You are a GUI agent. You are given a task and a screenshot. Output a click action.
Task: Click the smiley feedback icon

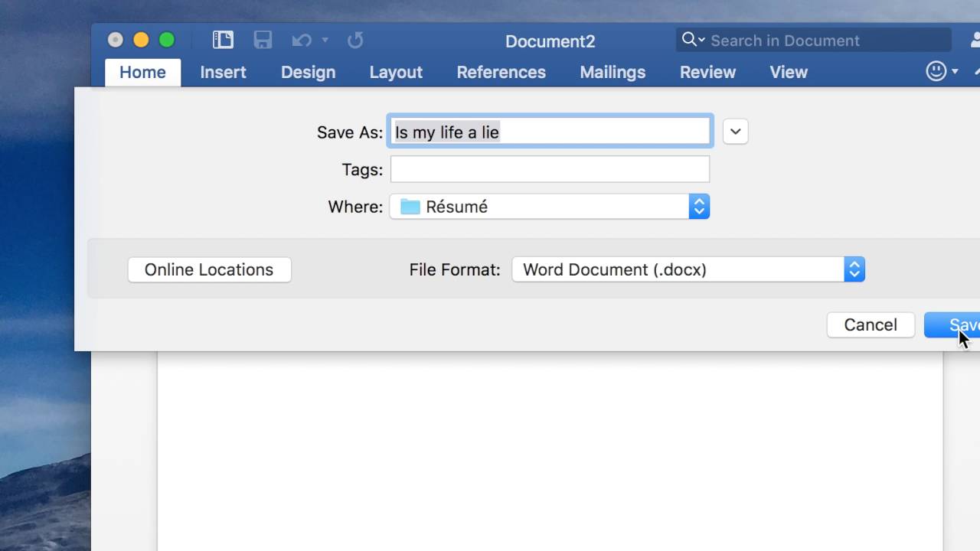click(936, 72)
